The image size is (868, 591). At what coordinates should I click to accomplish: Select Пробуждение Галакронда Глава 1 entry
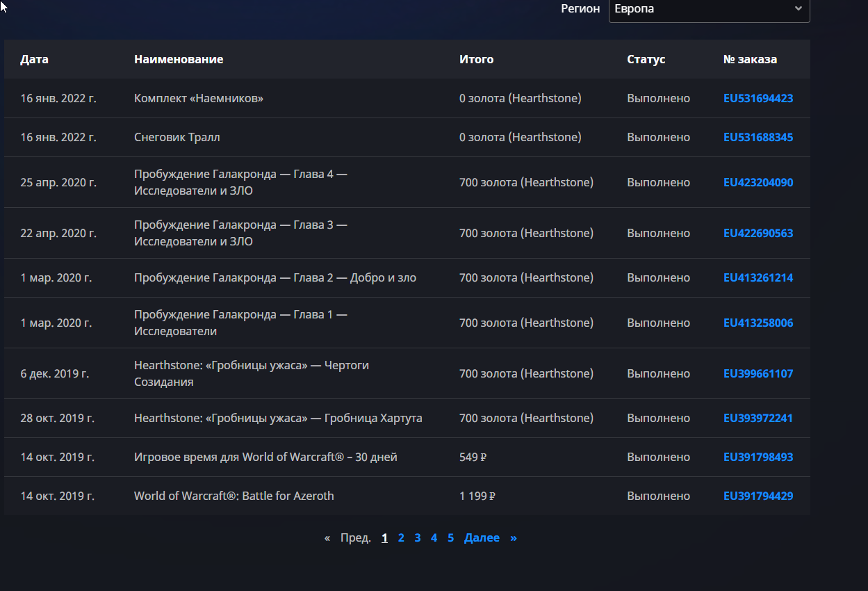(x=240, y=323)
